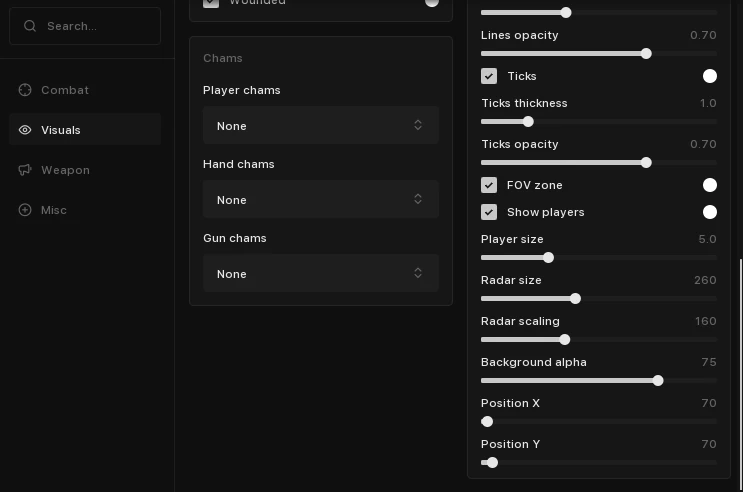
Task: Open the Combat section
Action: [85, 90]
